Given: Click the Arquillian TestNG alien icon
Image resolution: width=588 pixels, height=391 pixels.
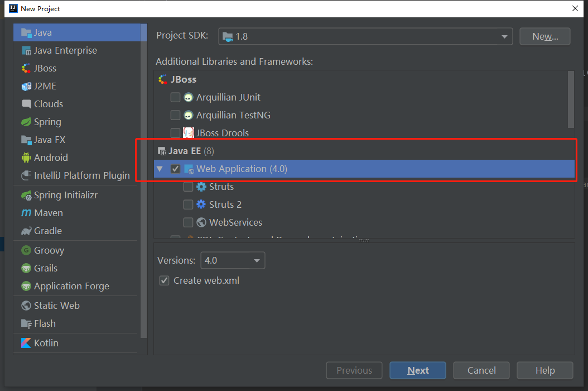Looking at the screenshot, I should tap(188, 115).
